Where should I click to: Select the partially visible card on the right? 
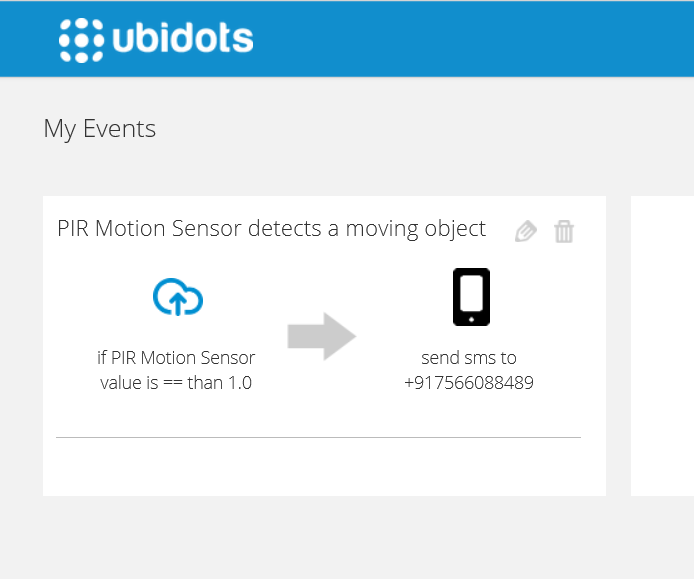662,345
